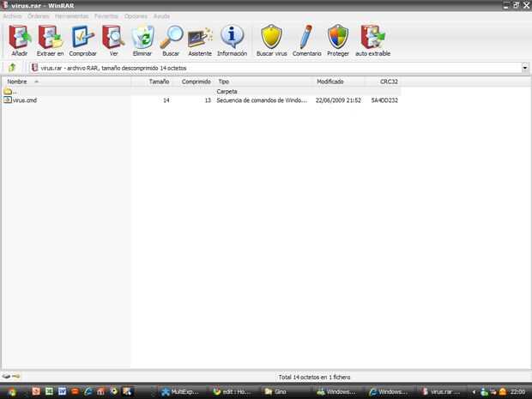Click the Proteger shield icon
Screen dimensions: 532x399
coord(338,37)
